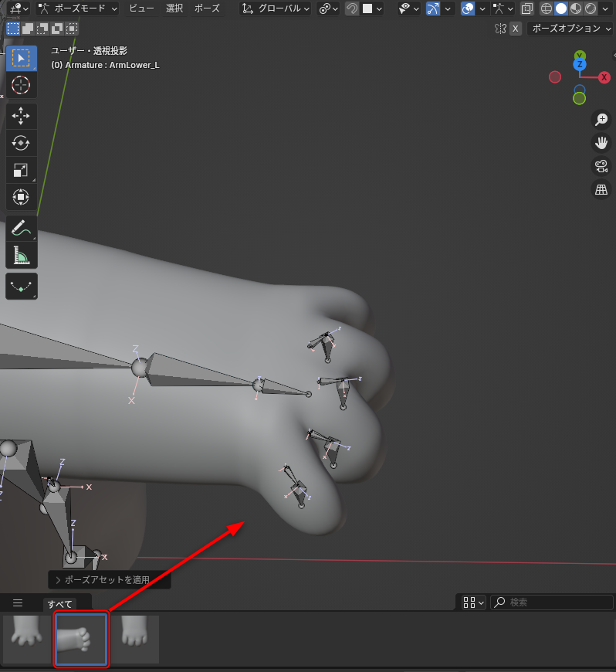Choose the Scale tool

click(21, 170)
